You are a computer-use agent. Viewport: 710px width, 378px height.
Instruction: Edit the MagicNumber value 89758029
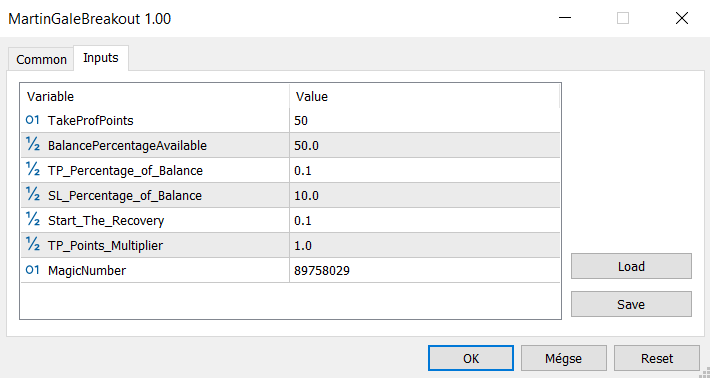tap(424, 270)
